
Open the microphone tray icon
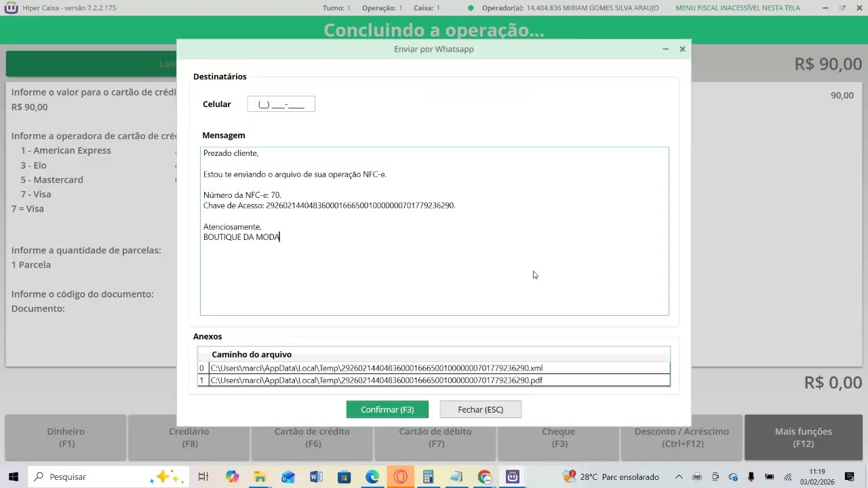[x=751, y=476]
